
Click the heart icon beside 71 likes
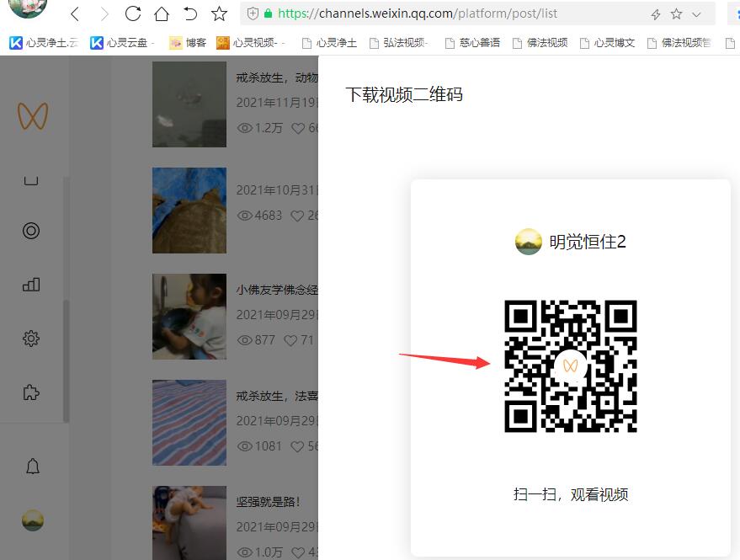point(290,340)
